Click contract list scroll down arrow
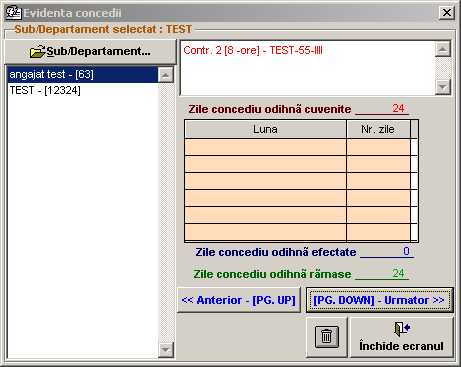This screenshot has height=367, width=461. 443,87
